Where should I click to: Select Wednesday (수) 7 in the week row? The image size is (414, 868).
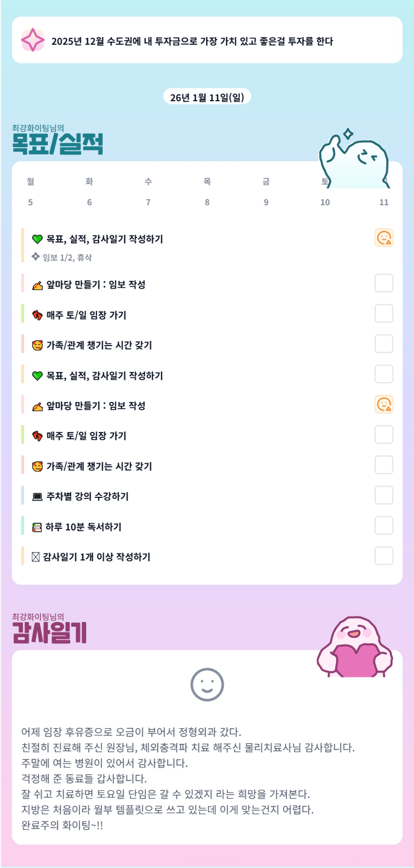(x=148, y=192)
